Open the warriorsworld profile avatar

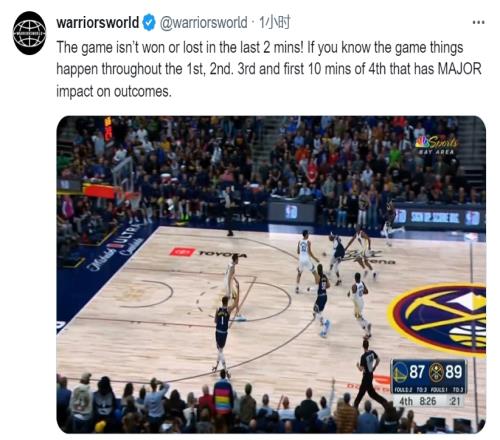(29, 33)
